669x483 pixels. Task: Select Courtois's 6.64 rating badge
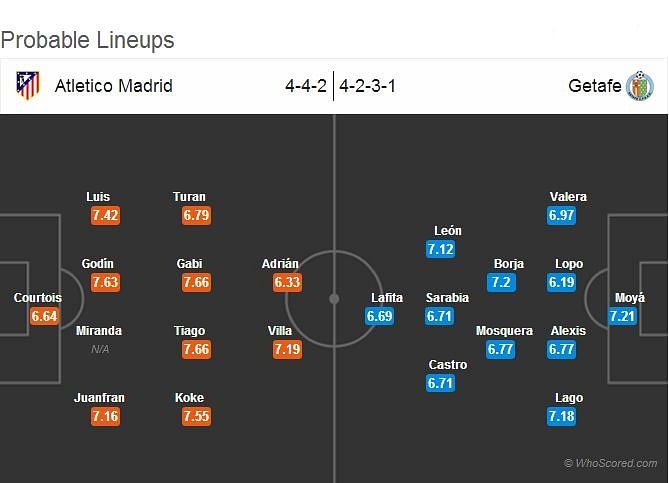click(44, 316)
